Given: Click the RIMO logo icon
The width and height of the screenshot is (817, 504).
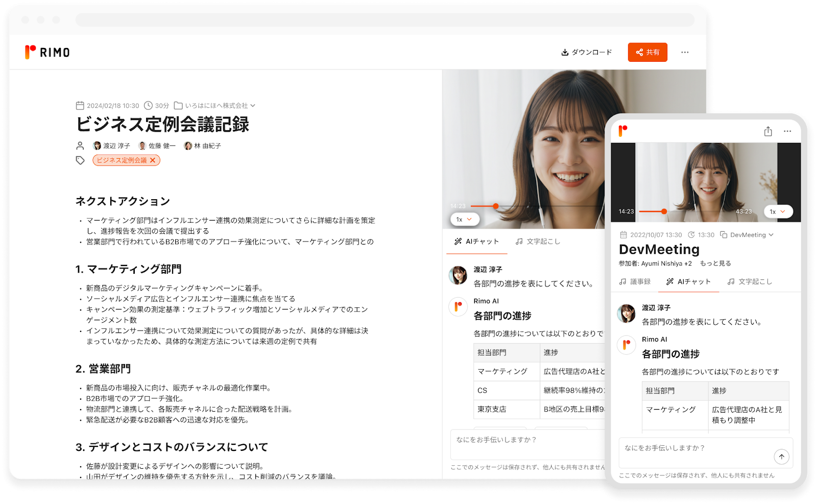Looking at the screenshot, I should pos(30,52).
